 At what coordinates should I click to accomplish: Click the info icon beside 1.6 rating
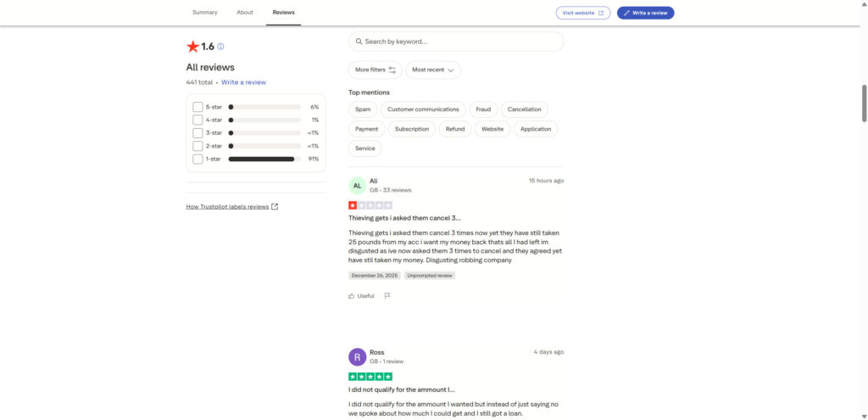pyautogui.click(x=221, y=47)
